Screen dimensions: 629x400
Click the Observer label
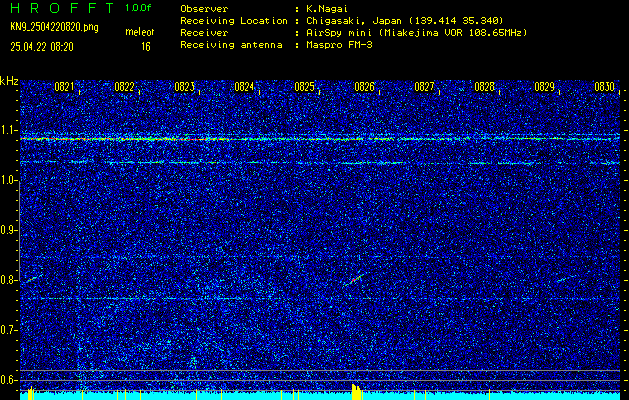204,8
